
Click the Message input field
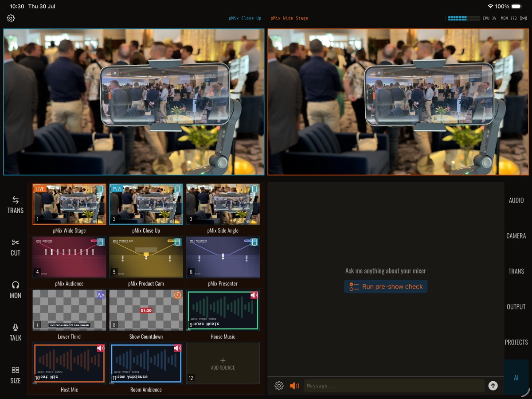coord(394,386)
